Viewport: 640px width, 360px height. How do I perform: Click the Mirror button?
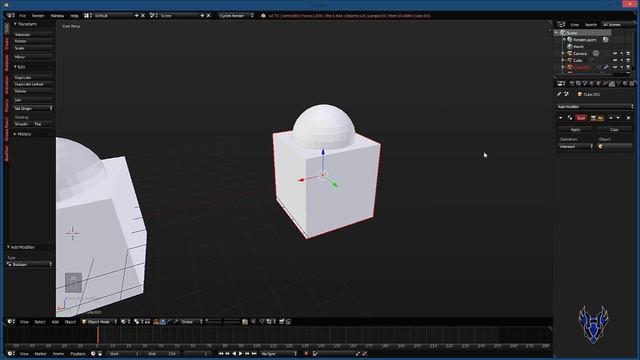click(33, 57)
